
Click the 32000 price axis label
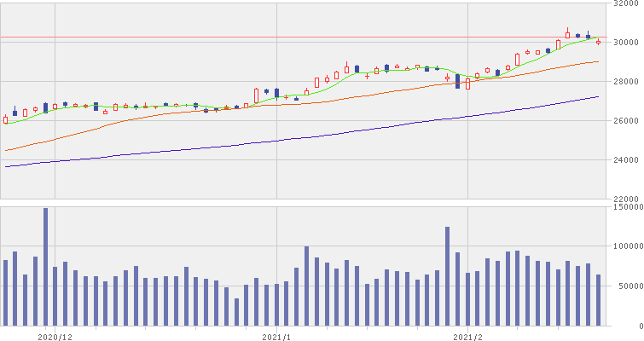627,4
